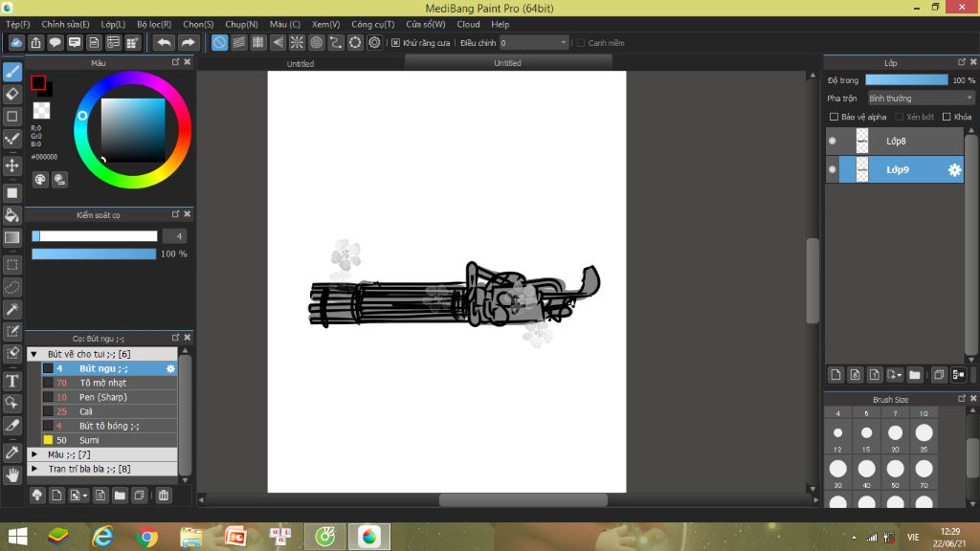Image resolution: width=980 pixels, height=551 pixels.
Task: Open the Pha trộn blend mode dropdown
Action: click(921, 99)
